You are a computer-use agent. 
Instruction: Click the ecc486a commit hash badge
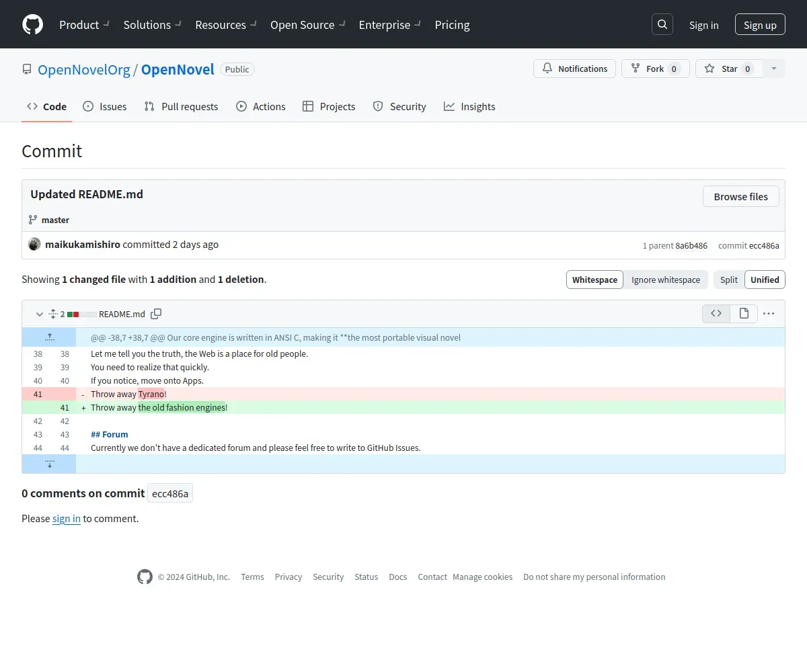click(170, 493)
